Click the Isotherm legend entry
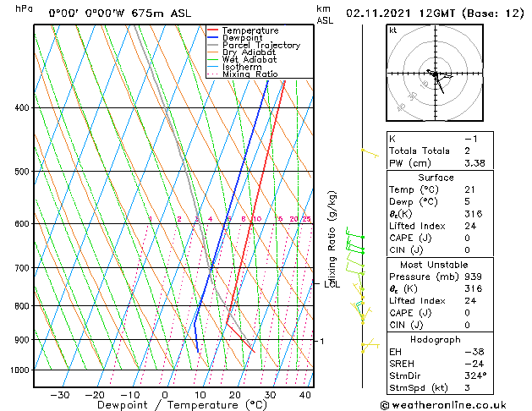532x411 pixels. coord(234,67)
